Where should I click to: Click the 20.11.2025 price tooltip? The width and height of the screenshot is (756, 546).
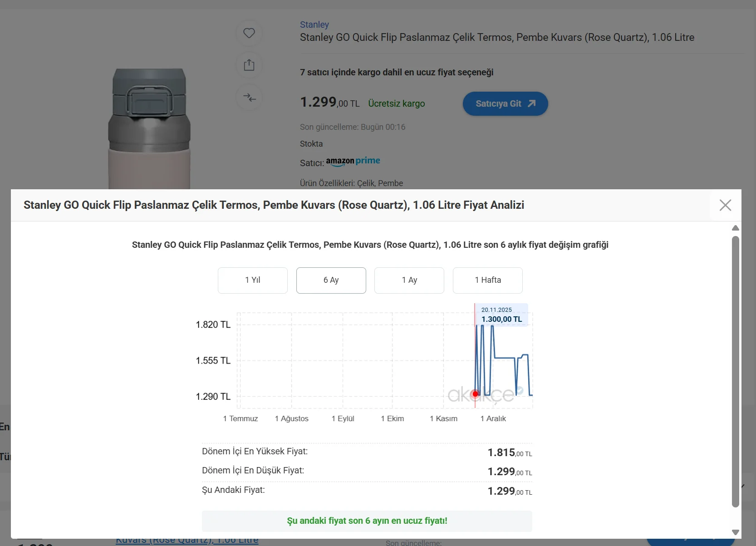[501, 315]
